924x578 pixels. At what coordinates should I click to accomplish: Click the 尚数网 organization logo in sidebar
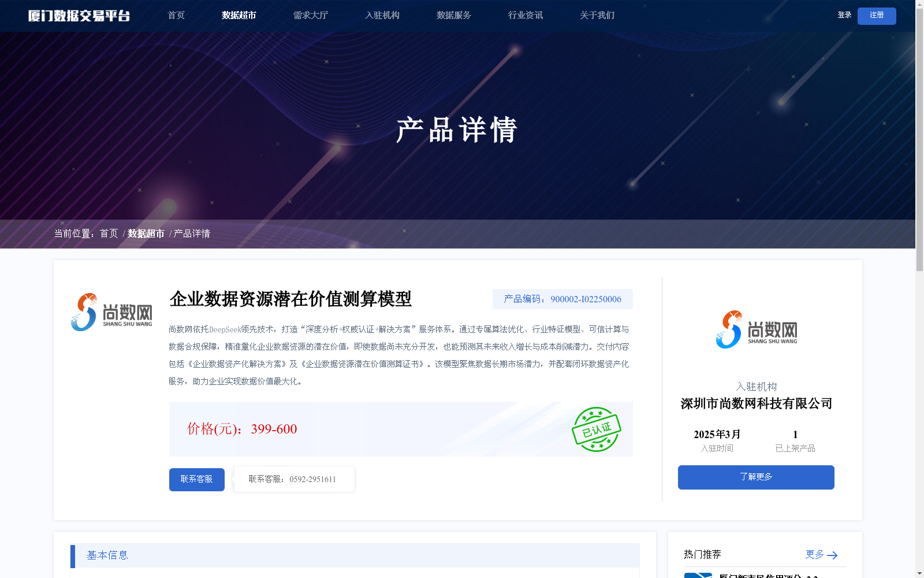(757, 329)
